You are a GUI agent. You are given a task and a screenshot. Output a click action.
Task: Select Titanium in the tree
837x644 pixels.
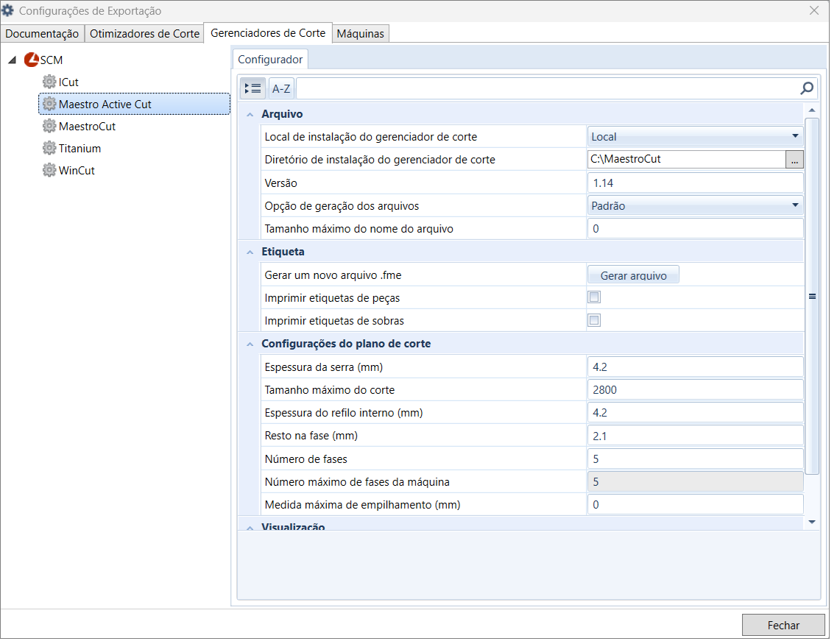click(80, 149)
